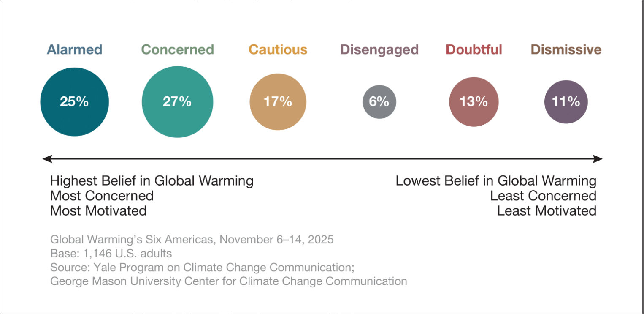Select the Cautious heading label
Image resolution: width=644 pixels, height=314 pixels.
(278, 49)
